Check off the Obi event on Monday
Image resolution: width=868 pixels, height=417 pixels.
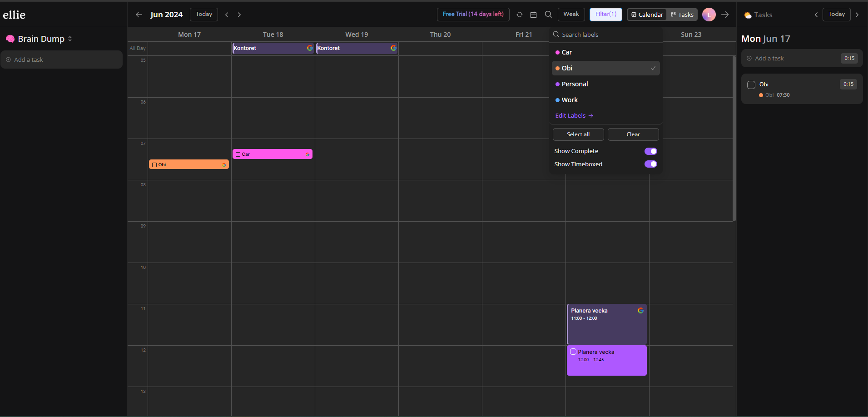154,165
